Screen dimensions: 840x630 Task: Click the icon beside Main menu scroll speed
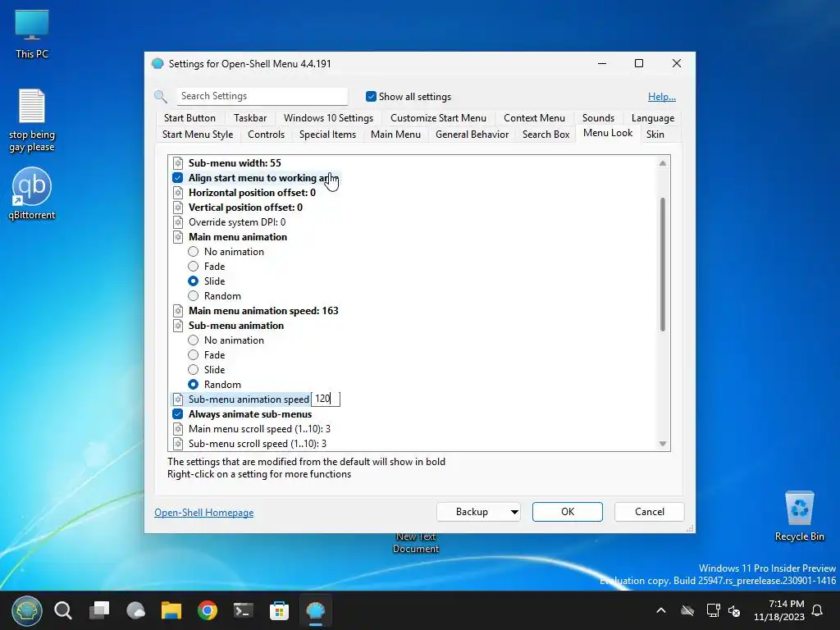pos(178,428)
